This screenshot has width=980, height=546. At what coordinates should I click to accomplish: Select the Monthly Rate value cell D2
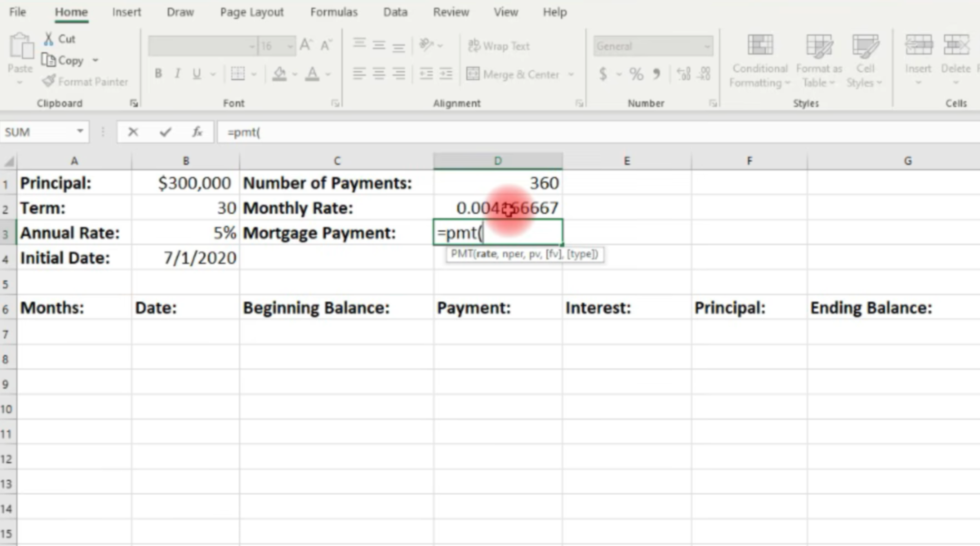click(x=498, y=208)
